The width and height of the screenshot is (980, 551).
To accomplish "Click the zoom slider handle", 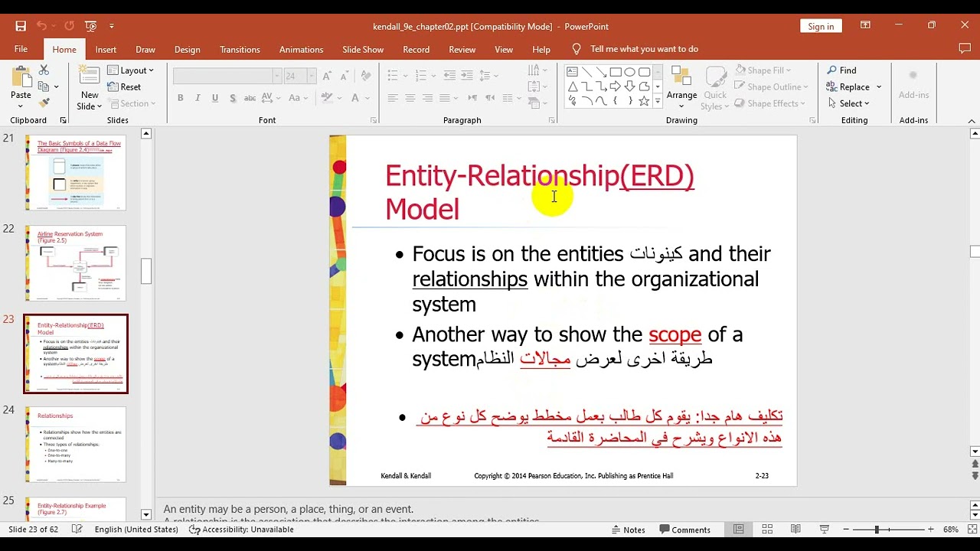I will [x=877, y=530].
